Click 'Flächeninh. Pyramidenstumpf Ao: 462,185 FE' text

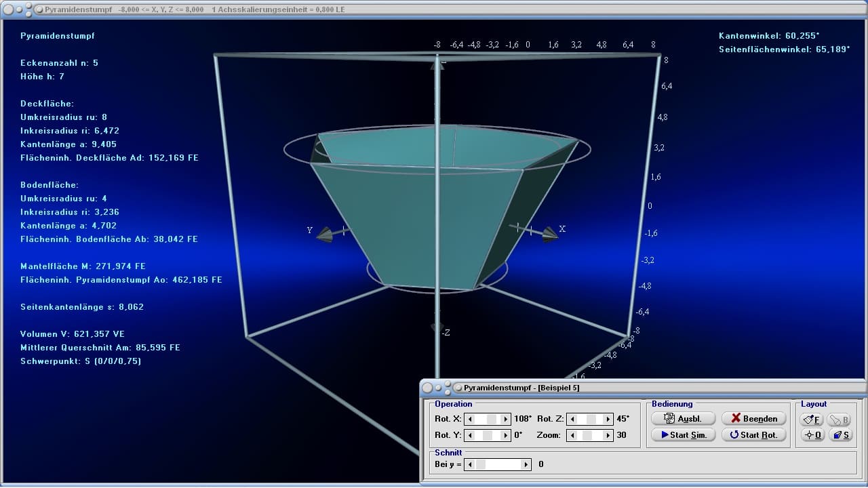121,279
